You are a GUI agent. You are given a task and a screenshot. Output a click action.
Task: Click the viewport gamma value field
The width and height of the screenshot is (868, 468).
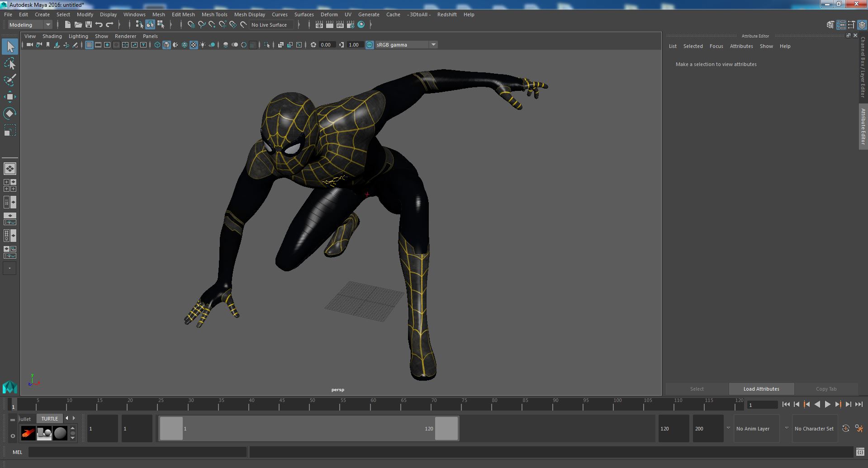coord(355,45)
